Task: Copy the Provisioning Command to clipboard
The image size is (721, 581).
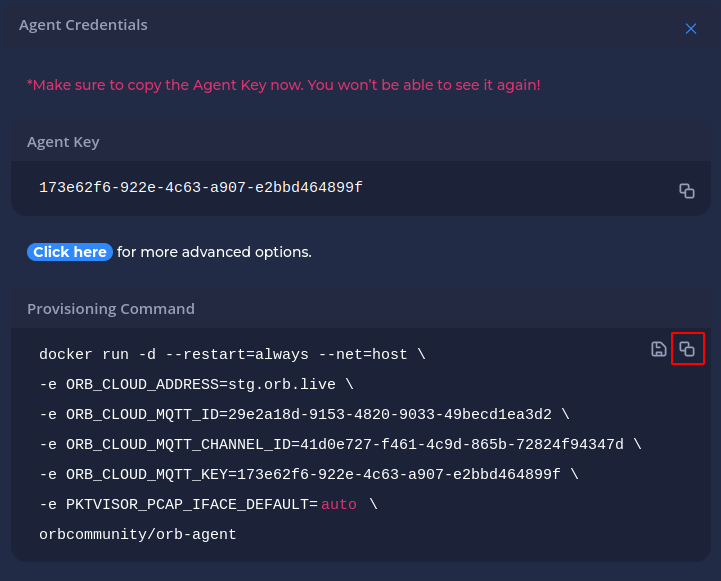Action: click(x=687, y=349)
